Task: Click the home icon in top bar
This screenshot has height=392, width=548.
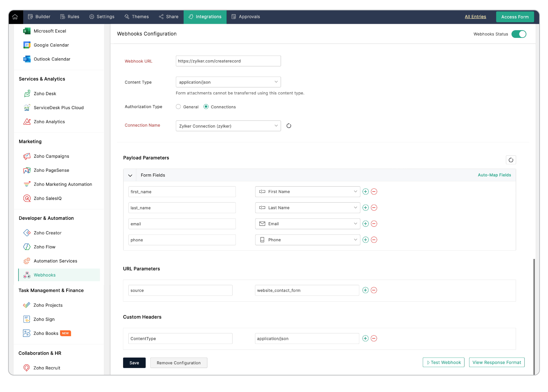Action: tap(15, 17)
